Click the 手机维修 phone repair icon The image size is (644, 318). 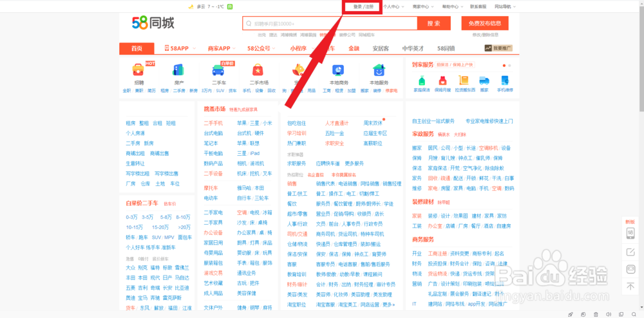click(x=505, y=80)
